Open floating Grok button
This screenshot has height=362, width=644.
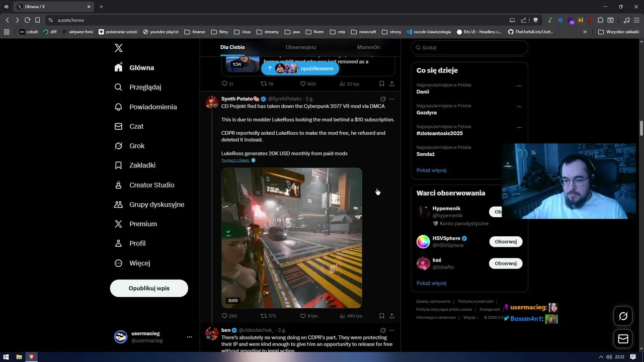pos(623,316)
